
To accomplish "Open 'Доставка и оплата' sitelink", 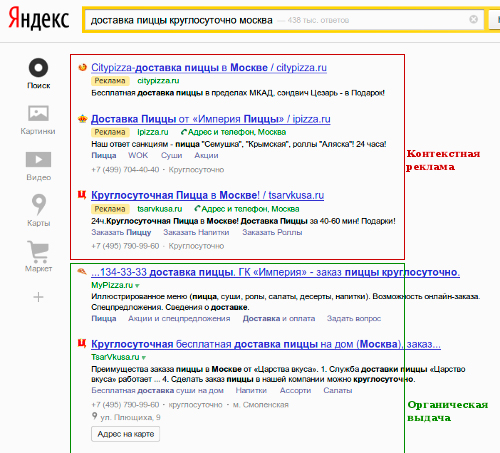I will click(279, 319).
